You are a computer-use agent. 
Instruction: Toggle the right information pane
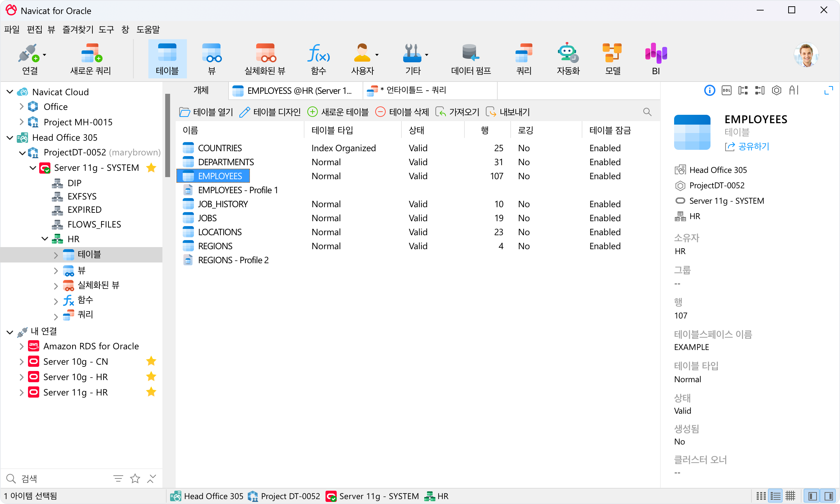click(x=828, y=496)
